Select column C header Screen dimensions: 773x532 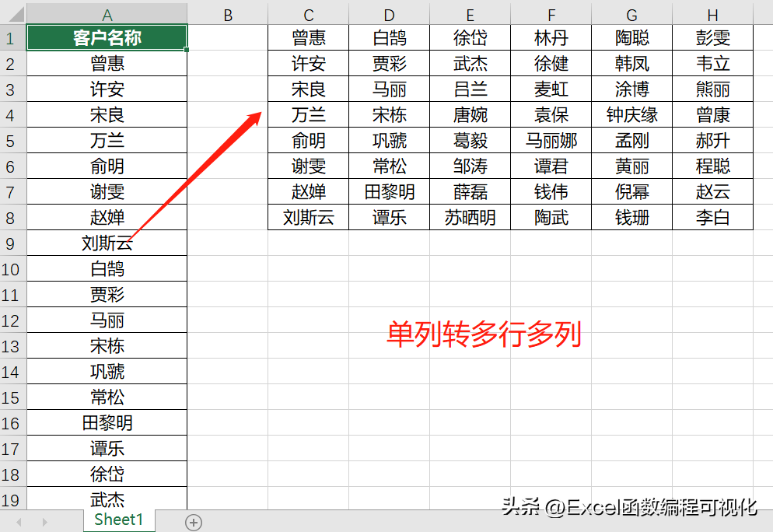309,14
